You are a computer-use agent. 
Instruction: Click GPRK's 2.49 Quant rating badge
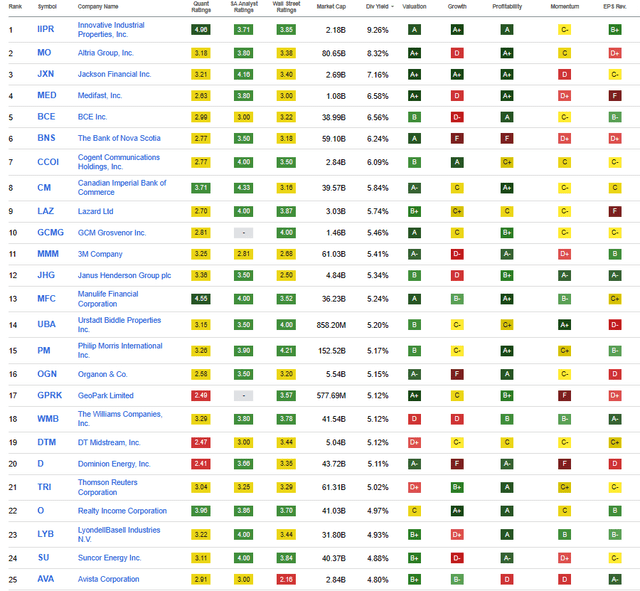point(201,395)
